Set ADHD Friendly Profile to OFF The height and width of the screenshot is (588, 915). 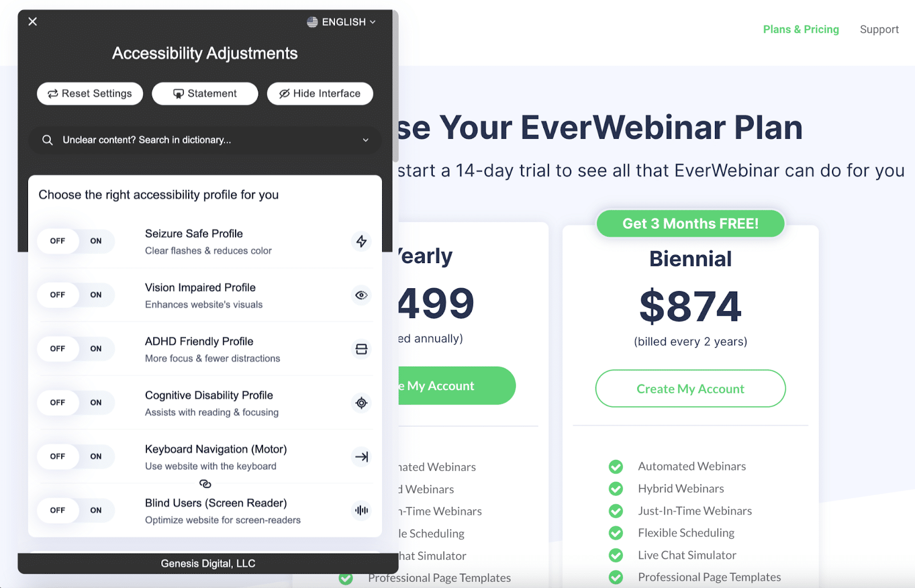pos(58,348)
